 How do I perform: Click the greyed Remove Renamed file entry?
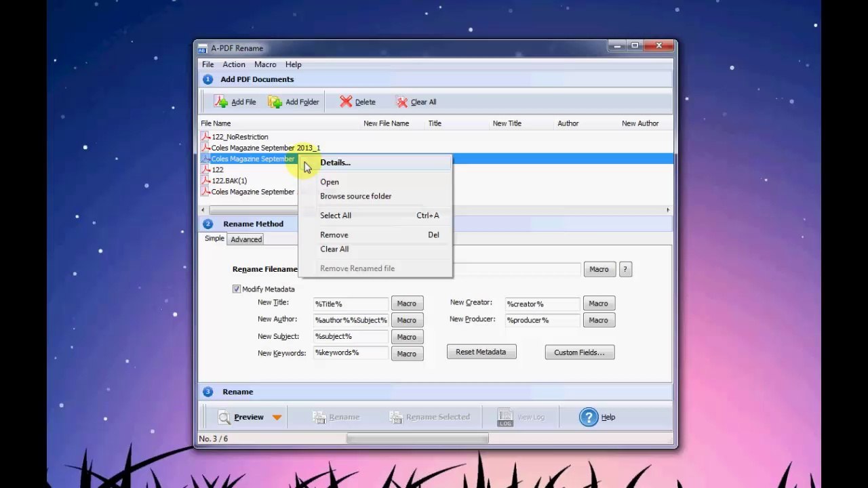tap(375, 268)
